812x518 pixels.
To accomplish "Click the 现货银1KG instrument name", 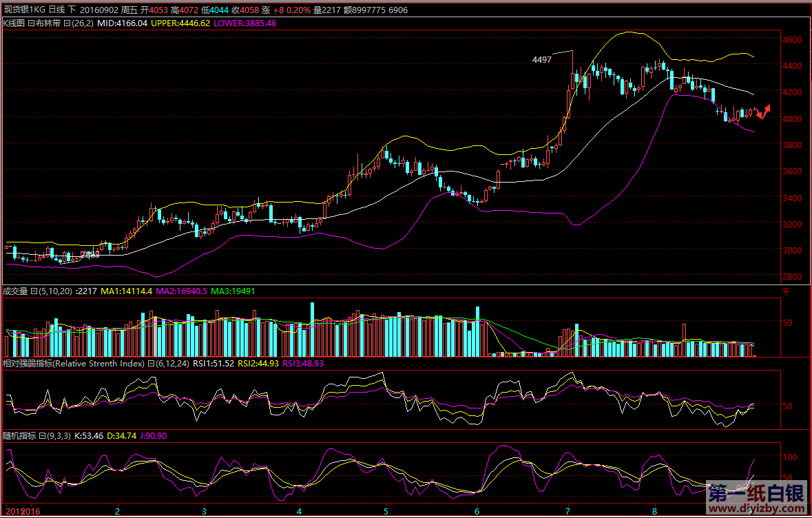I will point(23,10).
